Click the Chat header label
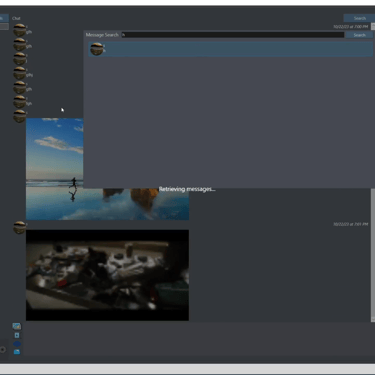The image size is (375, 375). (x=16, y=18)
